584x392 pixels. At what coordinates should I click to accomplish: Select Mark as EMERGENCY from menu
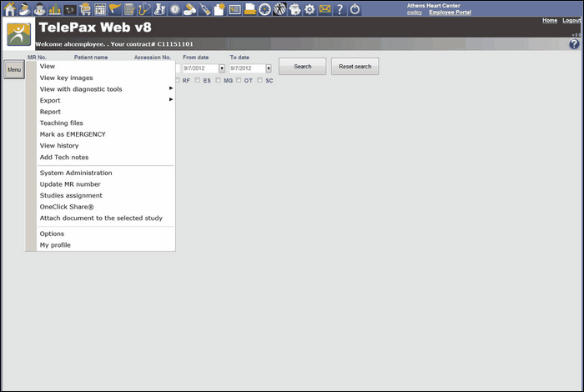click(x=73, y=134)
